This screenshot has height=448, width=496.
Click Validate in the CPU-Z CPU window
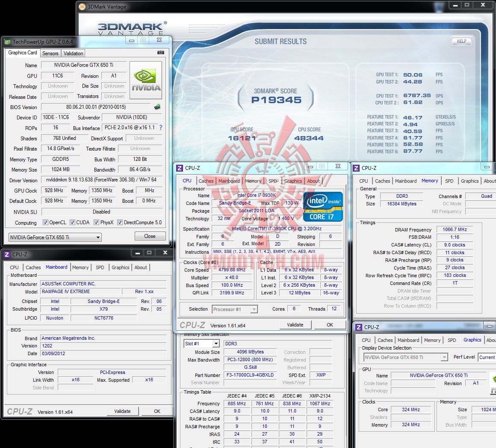point(295,325)
